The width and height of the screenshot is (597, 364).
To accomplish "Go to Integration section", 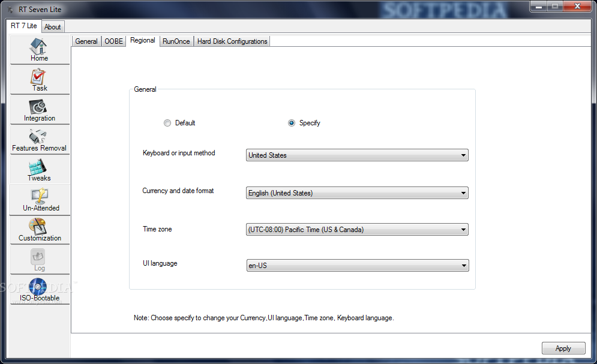I will pos(40,110).
